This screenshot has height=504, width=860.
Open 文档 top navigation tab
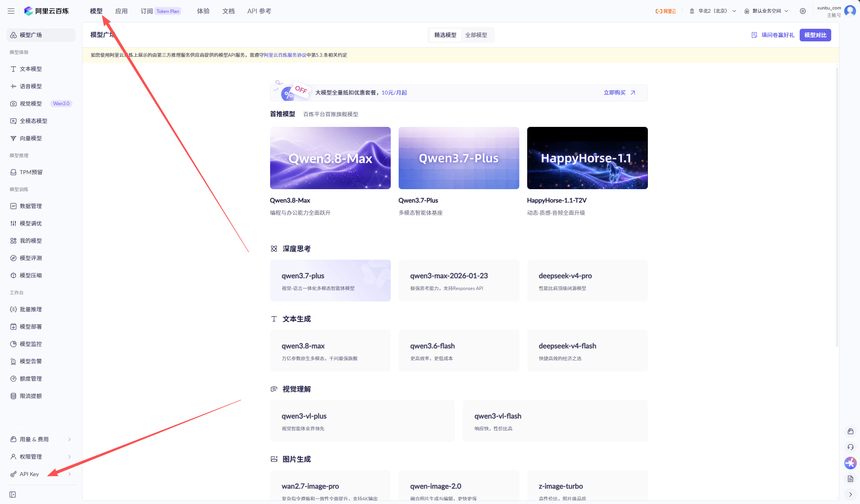[x=229, y=11]
